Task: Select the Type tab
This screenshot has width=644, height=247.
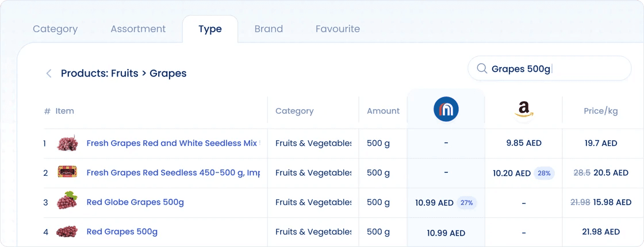Action: coord(210,29)
